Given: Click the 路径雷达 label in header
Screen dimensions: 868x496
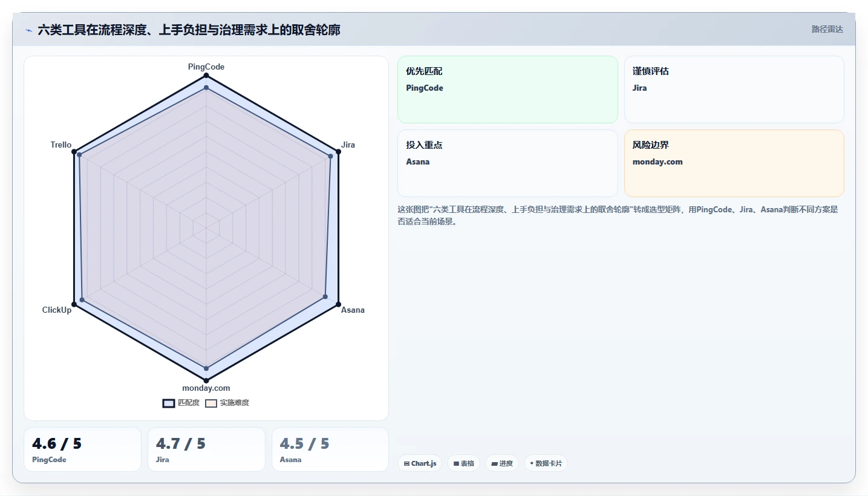Looking at the screenshot, I should tap(827, 29).
